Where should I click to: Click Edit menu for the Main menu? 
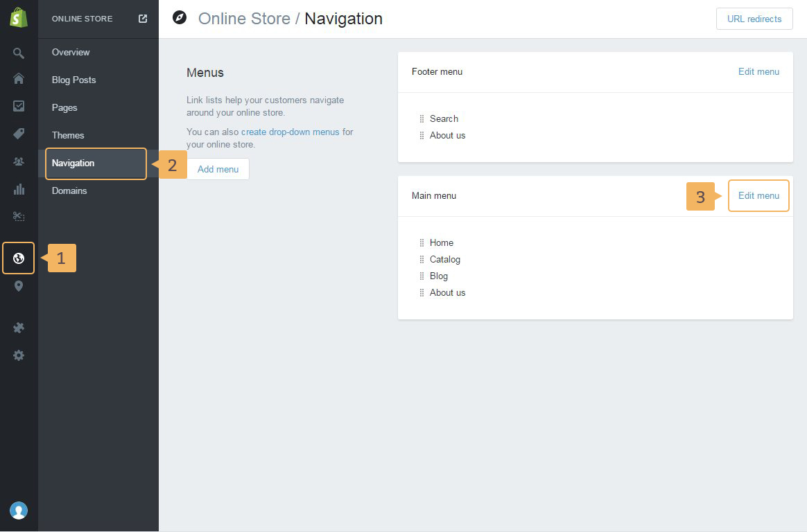[x=758, y=196]
